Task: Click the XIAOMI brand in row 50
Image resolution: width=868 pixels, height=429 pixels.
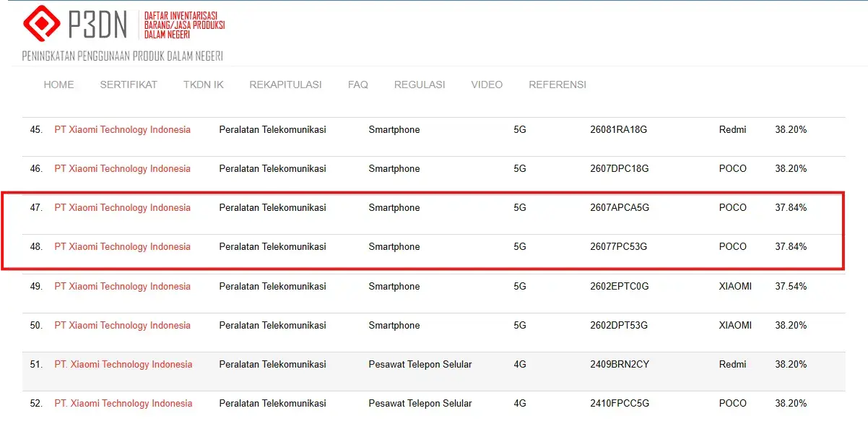Action: pos(735,326)
